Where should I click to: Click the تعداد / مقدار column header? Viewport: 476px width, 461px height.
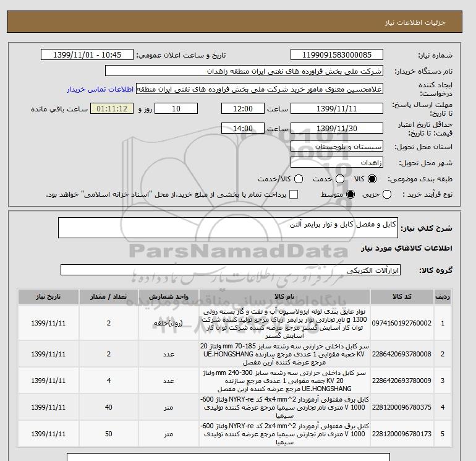pos(109,296)
